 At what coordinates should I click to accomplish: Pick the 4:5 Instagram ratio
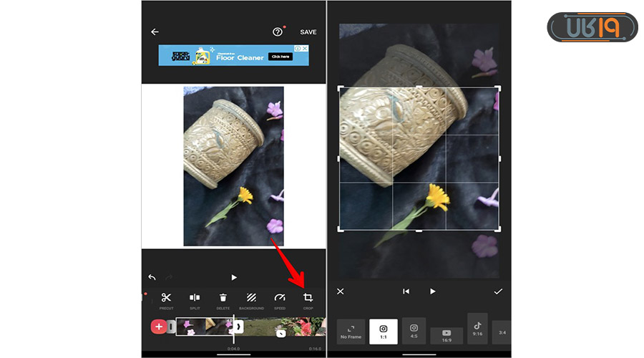tap(414, 330)
